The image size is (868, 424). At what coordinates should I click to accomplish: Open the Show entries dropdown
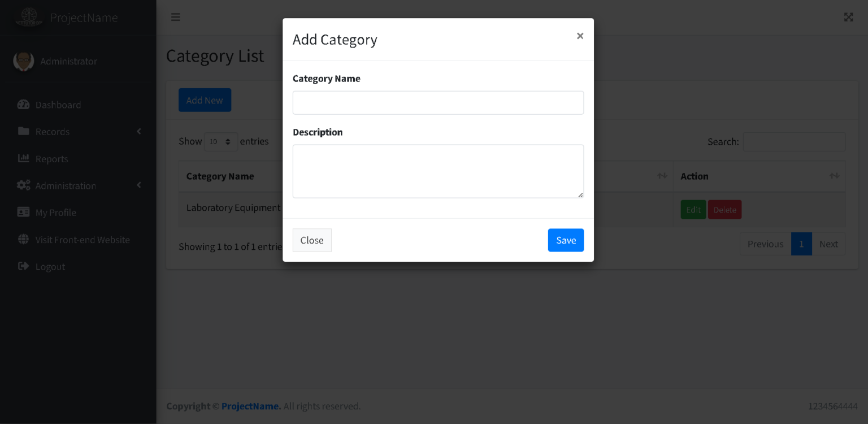[221, 141]
